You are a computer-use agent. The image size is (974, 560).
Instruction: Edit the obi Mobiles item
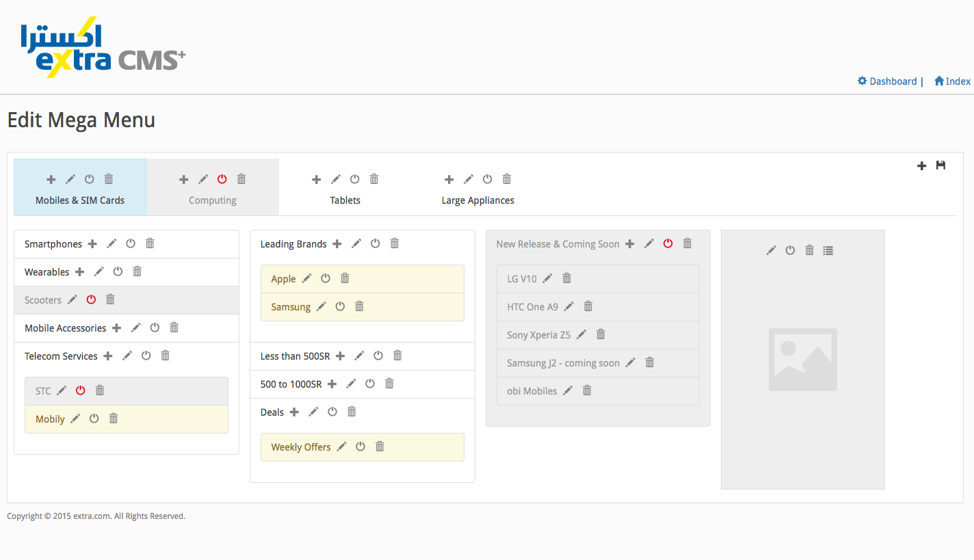pyautogui.click(x=568, y=390)
